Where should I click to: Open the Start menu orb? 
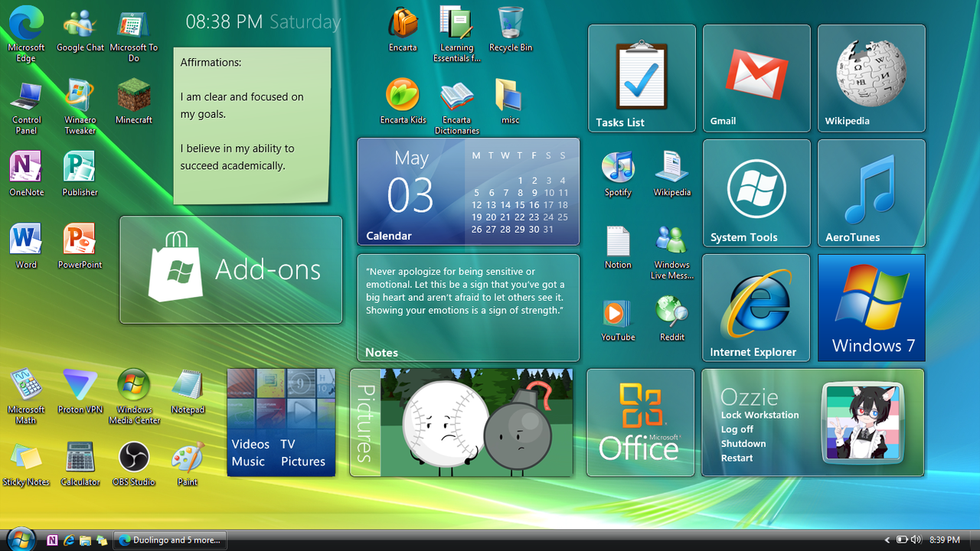[21, 540]
